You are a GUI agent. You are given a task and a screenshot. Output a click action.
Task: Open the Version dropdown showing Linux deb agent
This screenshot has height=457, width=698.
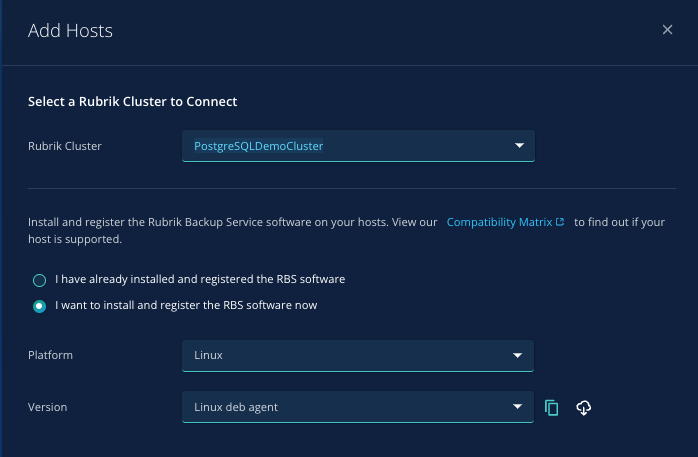pyautogui.click(x=357, y=407)
